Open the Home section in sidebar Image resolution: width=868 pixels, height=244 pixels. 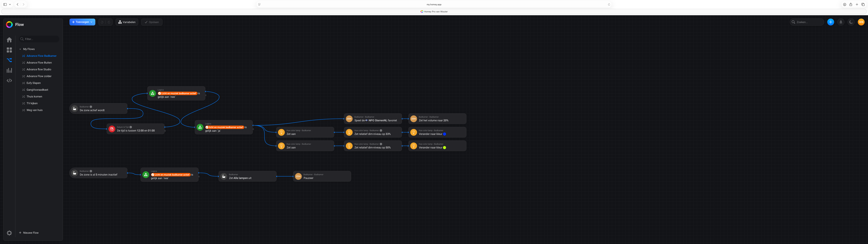[9, 40]
